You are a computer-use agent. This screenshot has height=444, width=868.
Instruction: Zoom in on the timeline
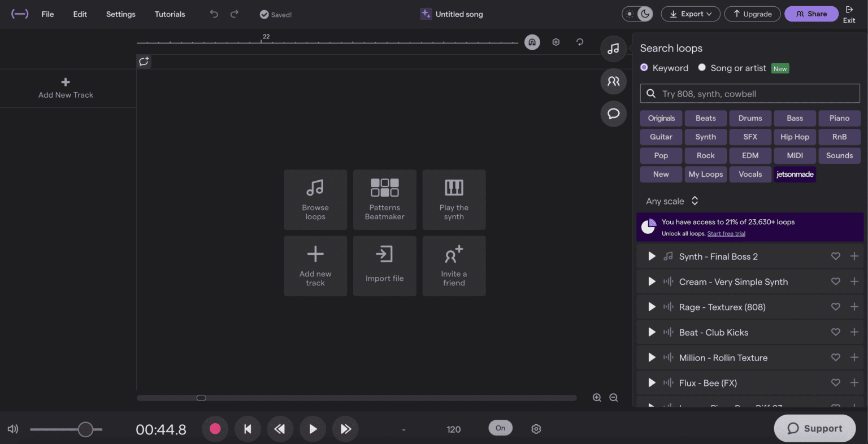pos(597,398)
